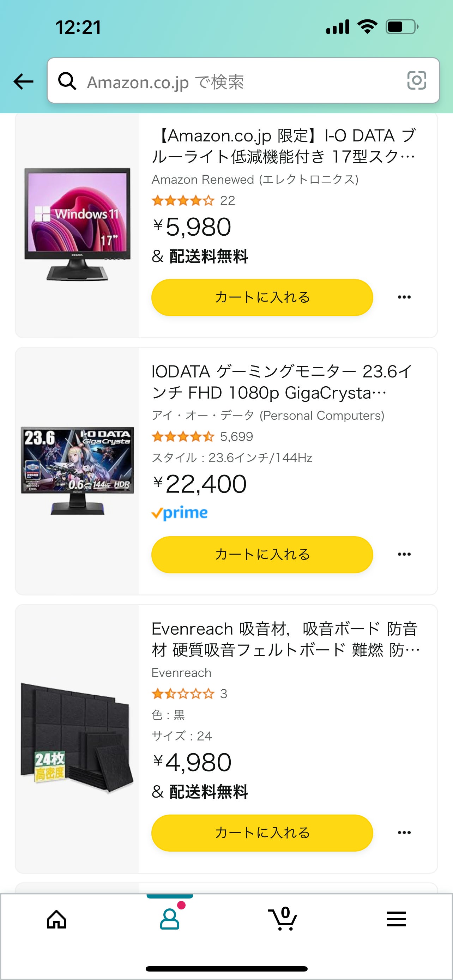The height and width of the screenshot is (980, 453).
Task: Open Evenreach 吸音材 product title
Action: [x=284, y=639]
